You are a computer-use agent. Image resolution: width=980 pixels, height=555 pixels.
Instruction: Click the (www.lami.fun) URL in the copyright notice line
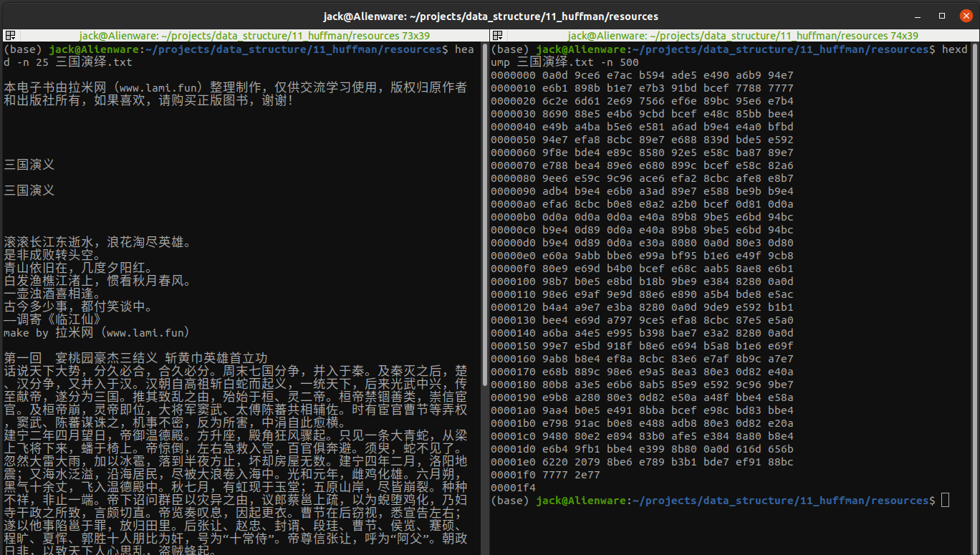(x=163, y=88)
